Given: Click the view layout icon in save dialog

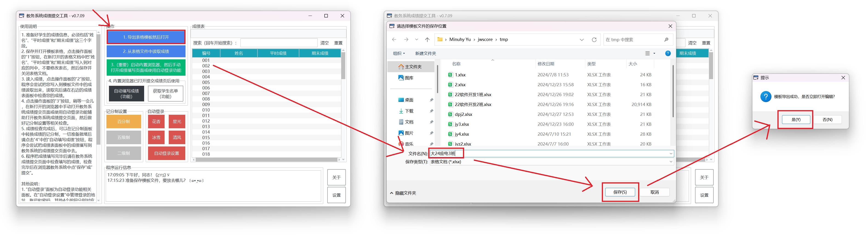Looking at the screenshot, I should pyautogui.click(x=647, y=54).
